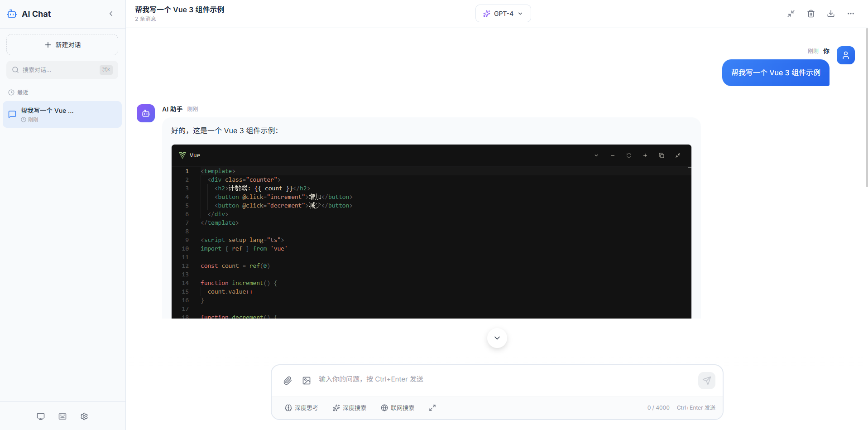Collapse the sidebar with the left chevron
Image resolution: width=868 pixels, height=430 pixels.
[x=111, y=14]
